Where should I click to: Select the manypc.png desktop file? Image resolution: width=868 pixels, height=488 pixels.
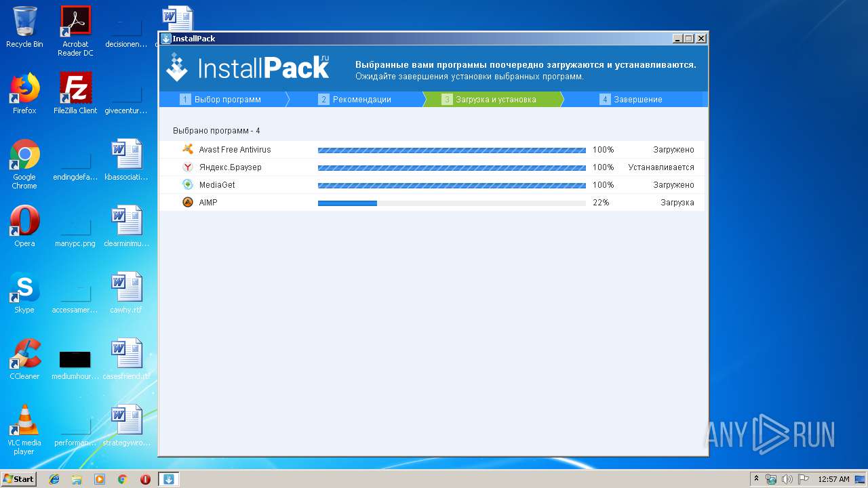point(75,231)
